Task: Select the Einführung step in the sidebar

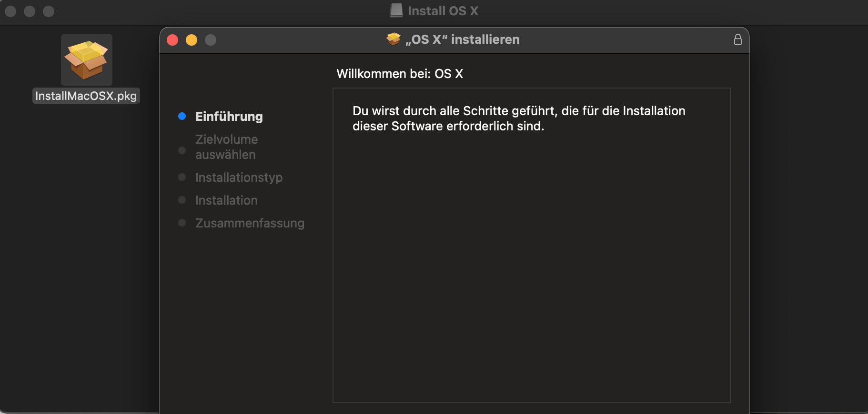Action: coord(229,117)
